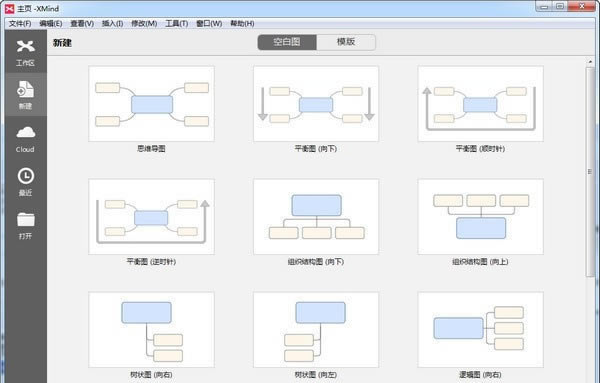Click the 逻辑图 (向右) caption text
The width and height of the screenshot is (600, 383).
point(481,375)
